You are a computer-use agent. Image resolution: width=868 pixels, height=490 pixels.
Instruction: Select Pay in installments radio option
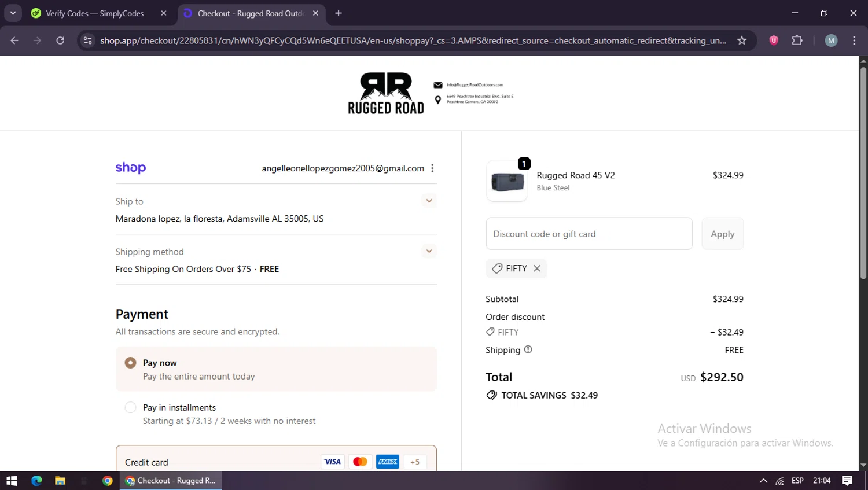click(131, 408)
